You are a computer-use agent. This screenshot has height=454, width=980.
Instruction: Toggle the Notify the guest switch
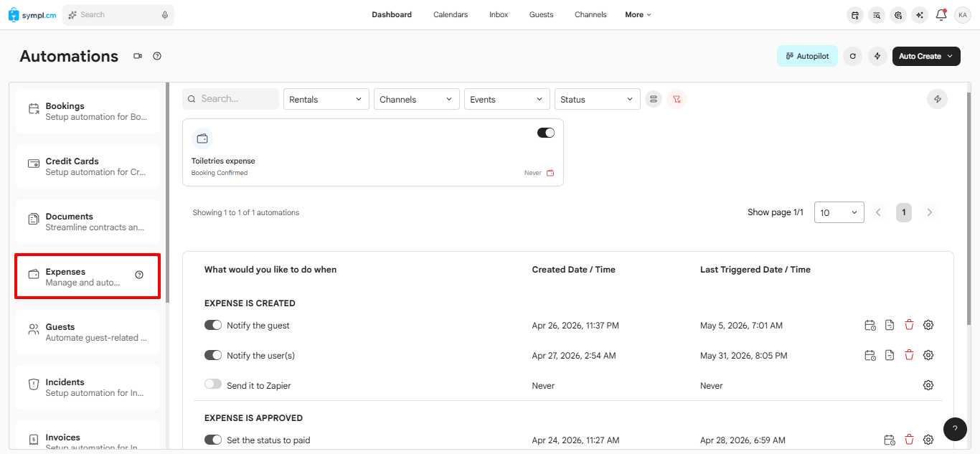coord(213,325)
